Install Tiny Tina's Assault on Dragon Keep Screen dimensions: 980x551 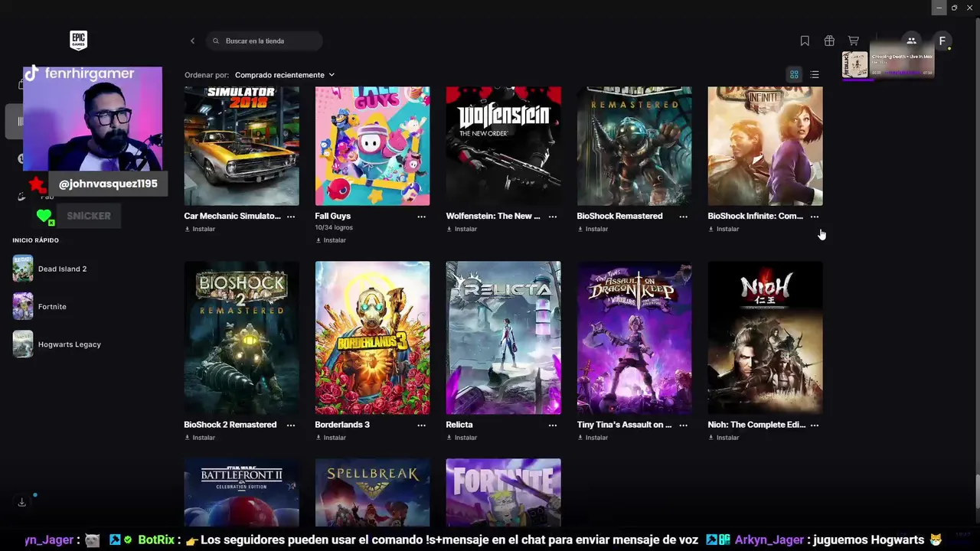tap(593, 438)
